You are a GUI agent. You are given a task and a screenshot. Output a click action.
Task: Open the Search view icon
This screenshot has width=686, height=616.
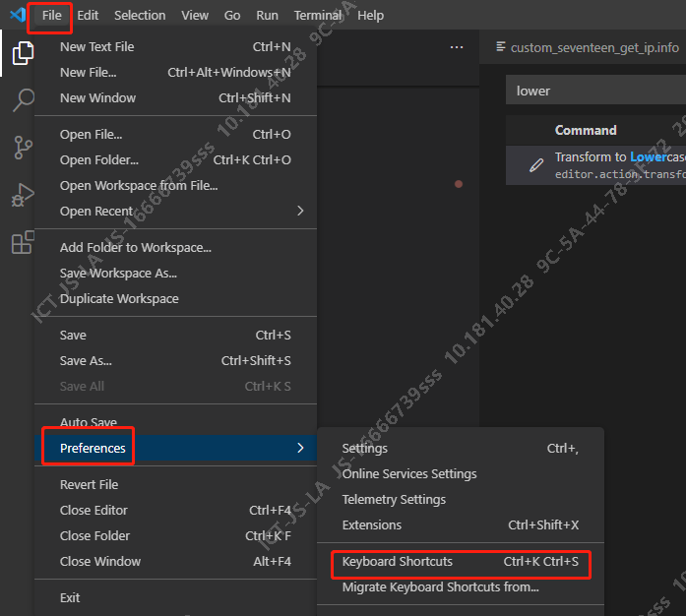click(x=22, y=100)
